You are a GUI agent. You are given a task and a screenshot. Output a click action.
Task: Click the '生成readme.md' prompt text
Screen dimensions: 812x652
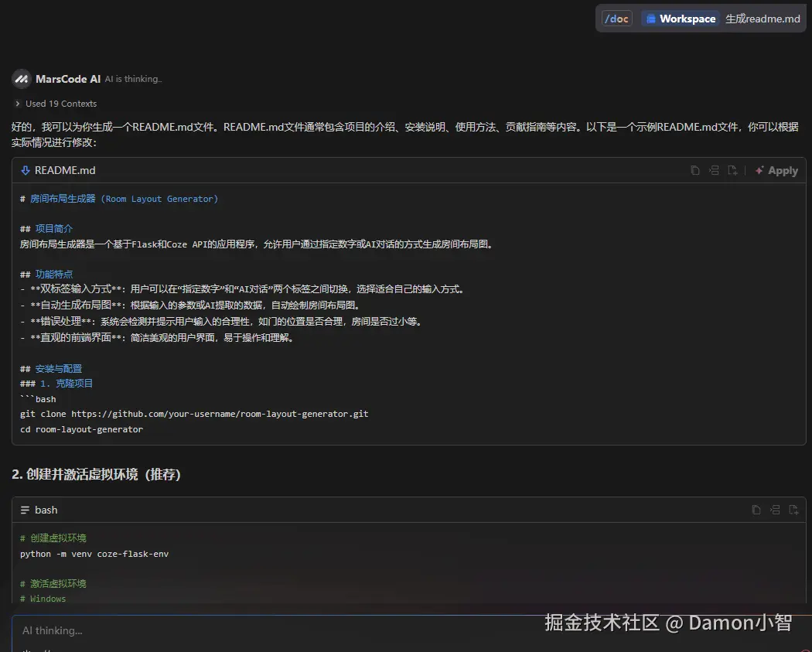pyautogui.click(x=763, y=19)
